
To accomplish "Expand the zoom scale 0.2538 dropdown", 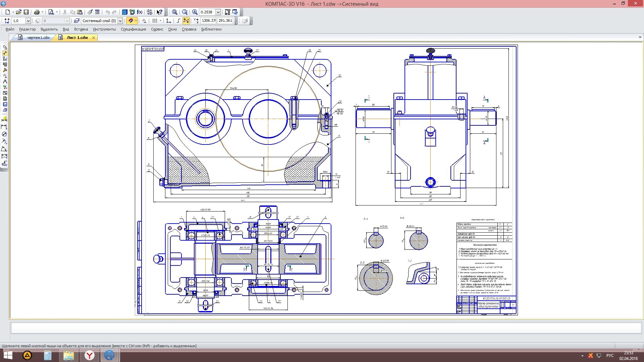I will pyautogui.click(x=218, y=12).
